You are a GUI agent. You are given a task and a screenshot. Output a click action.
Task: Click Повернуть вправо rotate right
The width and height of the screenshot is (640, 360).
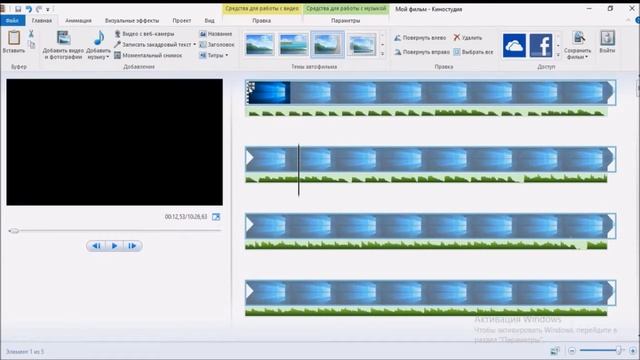point(422,52)
